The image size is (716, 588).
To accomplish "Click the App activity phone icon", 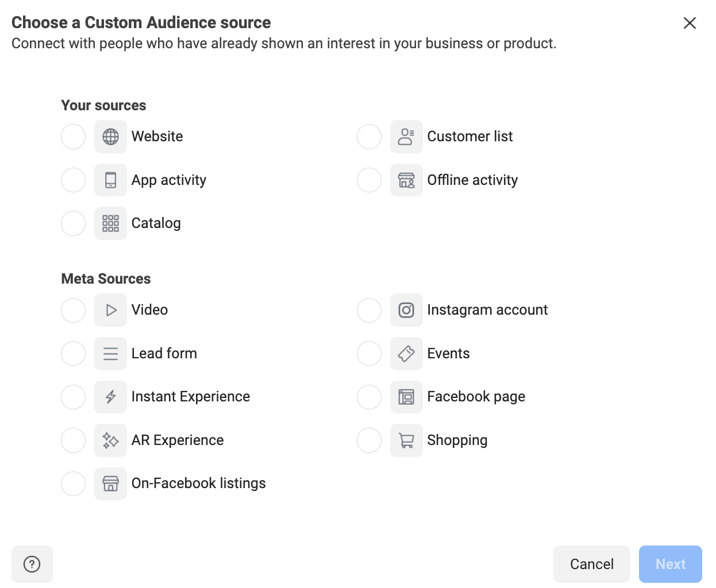I will pyautogui.click(x=110, y=180).
